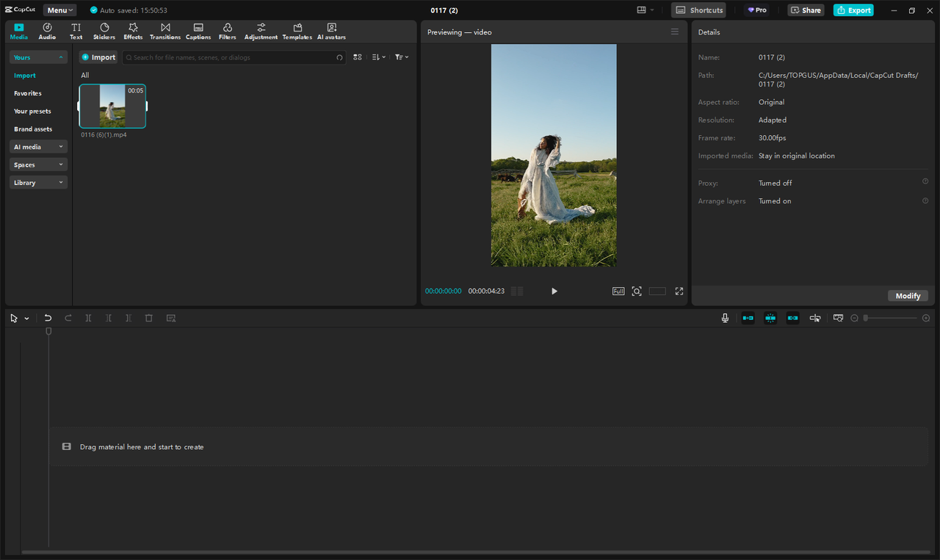940x560 pixels.
Task: Click the Delete icon above the timeline
Action: [148, 318]
